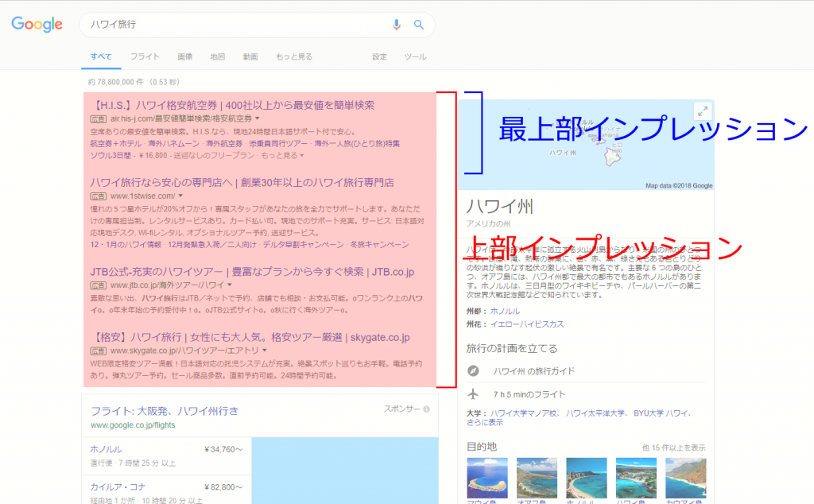Switch to the 画像 tab
The width and height of the screenshot is (814, 504).
pyautogui.click(x=184, y=56)
